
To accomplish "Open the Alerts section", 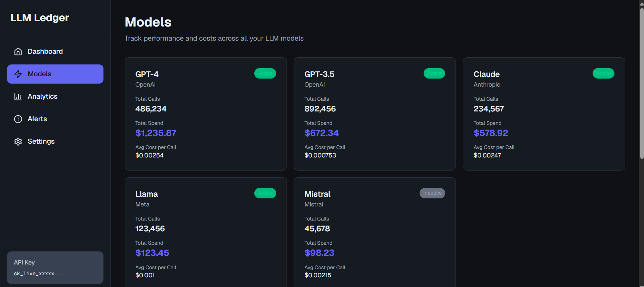I will tap(55, 119).
